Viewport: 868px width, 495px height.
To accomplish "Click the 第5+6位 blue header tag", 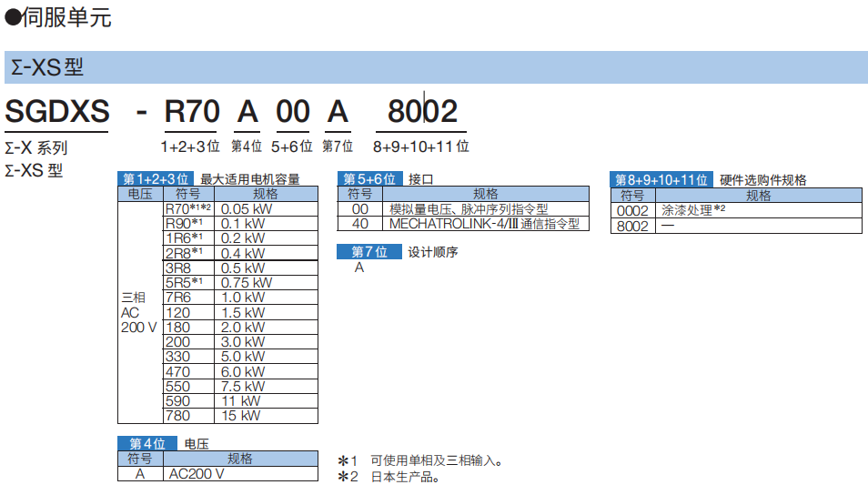I will (x=369, y=179).
